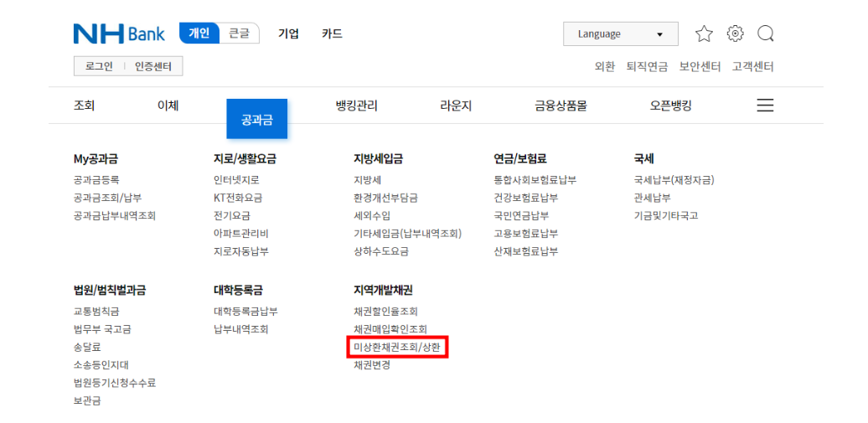Open 국세납부(재정자금)
Screen dimensions: 868x423
coord(674,180)
